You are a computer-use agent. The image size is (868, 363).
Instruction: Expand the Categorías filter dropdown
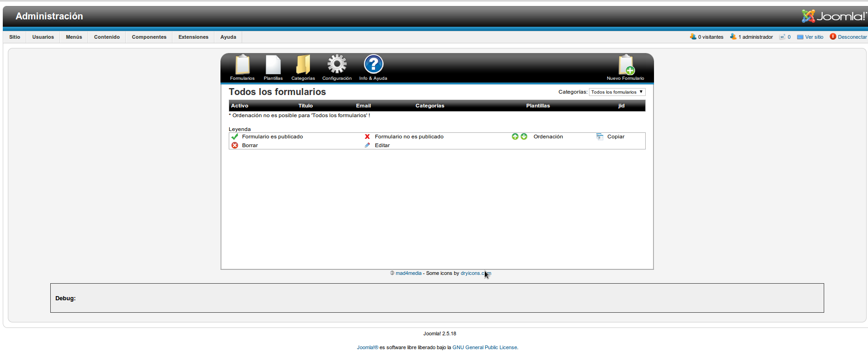(617, 92)
